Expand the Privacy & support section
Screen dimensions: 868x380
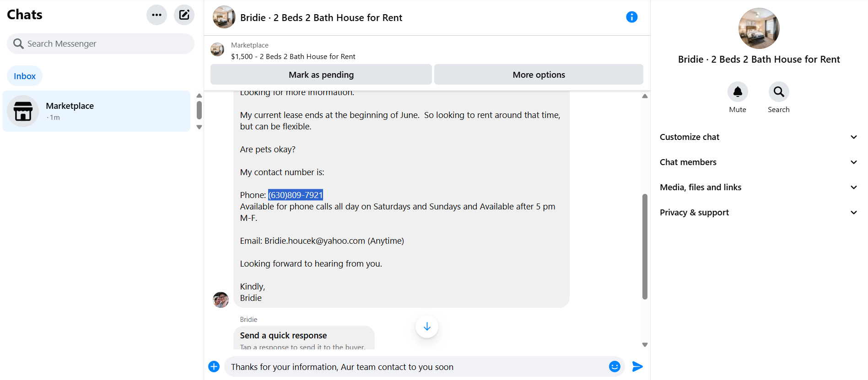coord(759,212)
